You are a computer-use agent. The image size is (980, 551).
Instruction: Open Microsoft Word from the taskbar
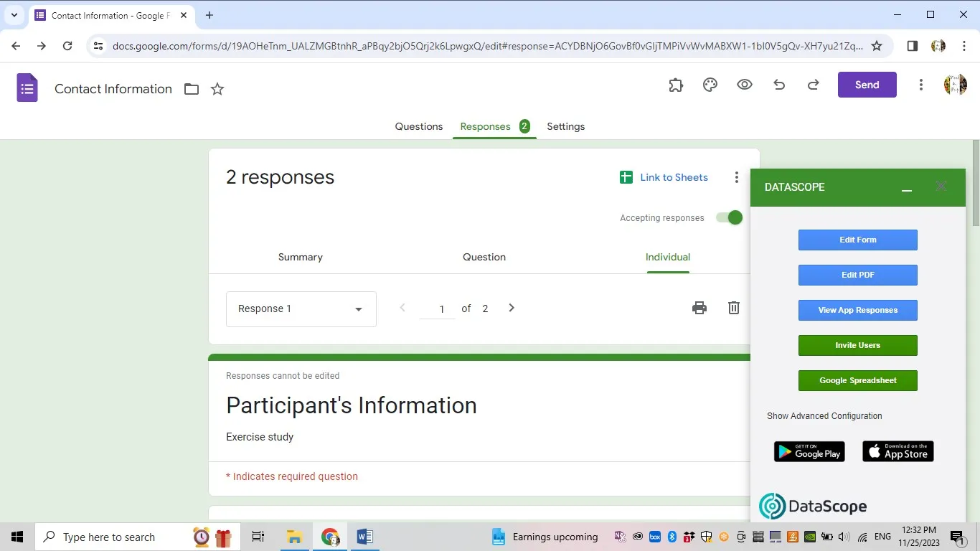(364, 537)
